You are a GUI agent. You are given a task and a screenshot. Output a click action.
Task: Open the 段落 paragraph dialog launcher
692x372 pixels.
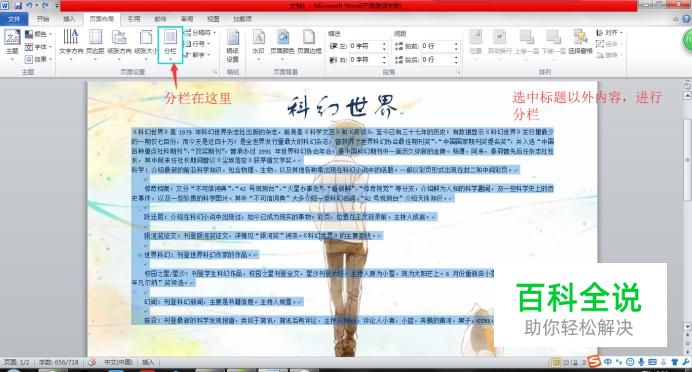click(458, 71)
